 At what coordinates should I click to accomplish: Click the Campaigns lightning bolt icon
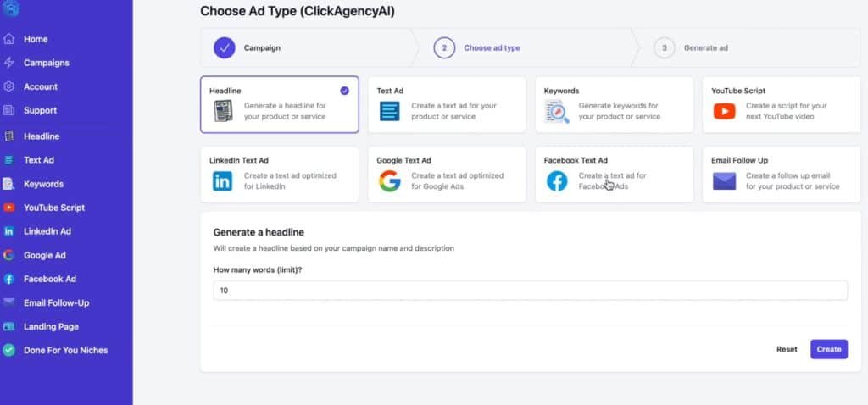[x=8, y=63]
